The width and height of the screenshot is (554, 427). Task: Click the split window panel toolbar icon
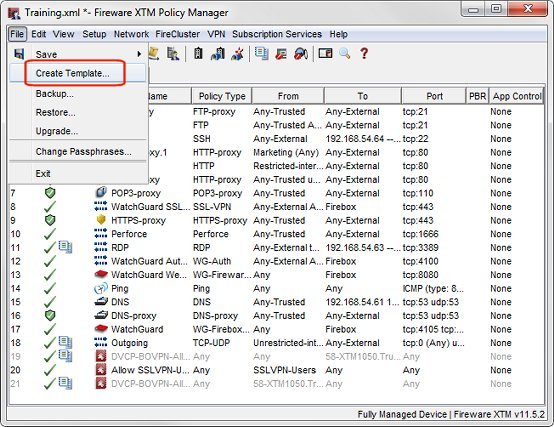(x=325, y=53)
